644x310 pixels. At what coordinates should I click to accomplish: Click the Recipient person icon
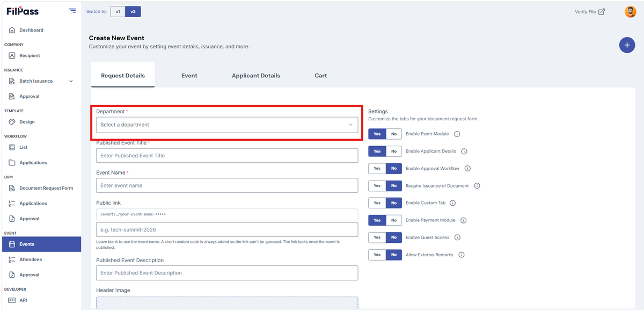point(12,55)
